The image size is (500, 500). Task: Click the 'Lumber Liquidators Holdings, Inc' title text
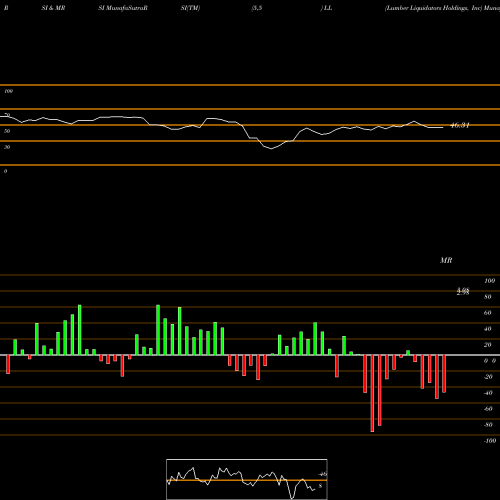(434, 8)
